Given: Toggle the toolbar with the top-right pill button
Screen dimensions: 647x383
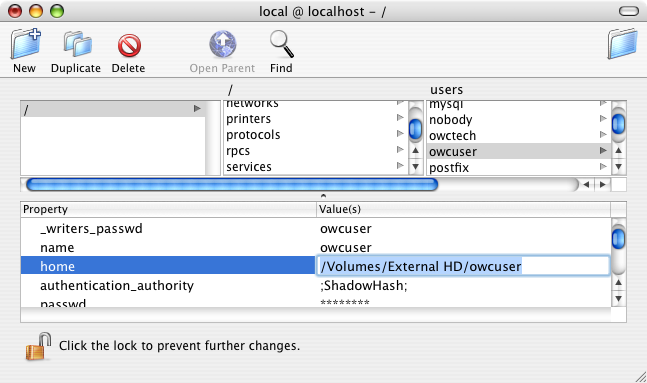Looking at the screenshot, I should 629,11.
